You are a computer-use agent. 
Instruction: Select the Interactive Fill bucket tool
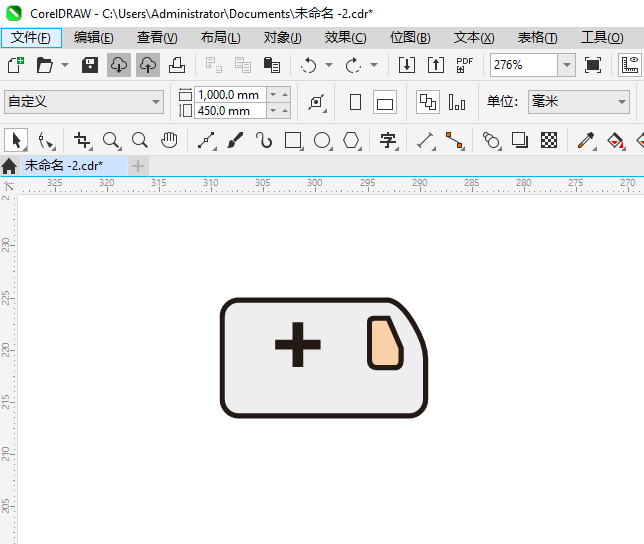(x=615, y=140)
